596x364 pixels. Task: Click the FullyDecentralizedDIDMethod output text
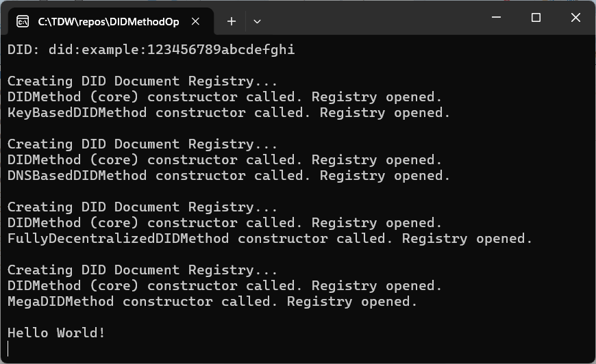(118, 238)
